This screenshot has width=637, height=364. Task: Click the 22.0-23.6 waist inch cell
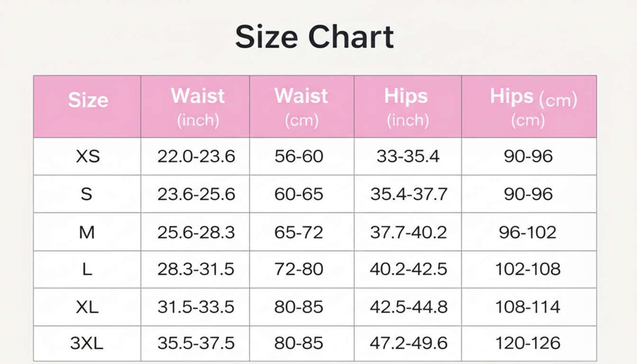coord(196,156)
